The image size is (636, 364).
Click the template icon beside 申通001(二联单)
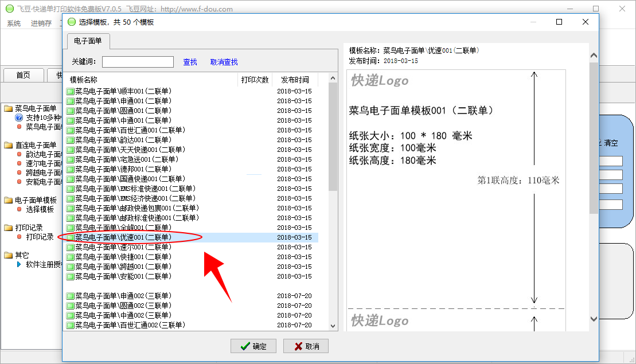[x=70, y=101]
